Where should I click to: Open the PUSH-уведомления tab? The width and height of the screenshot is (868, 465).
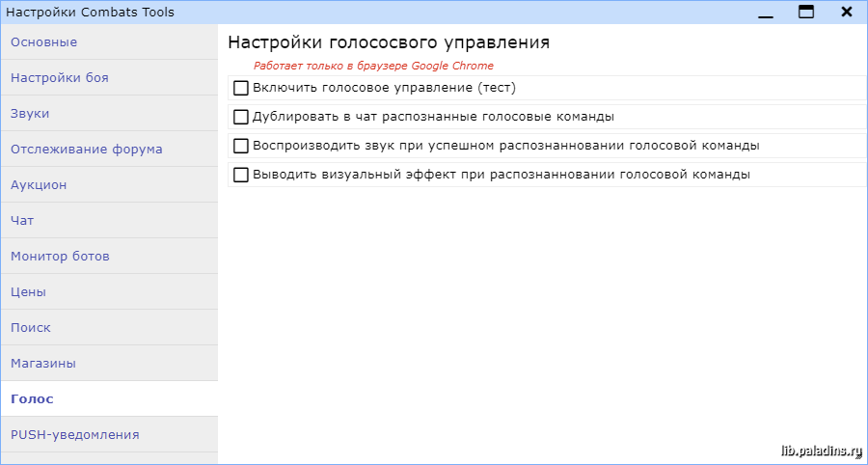110,434
